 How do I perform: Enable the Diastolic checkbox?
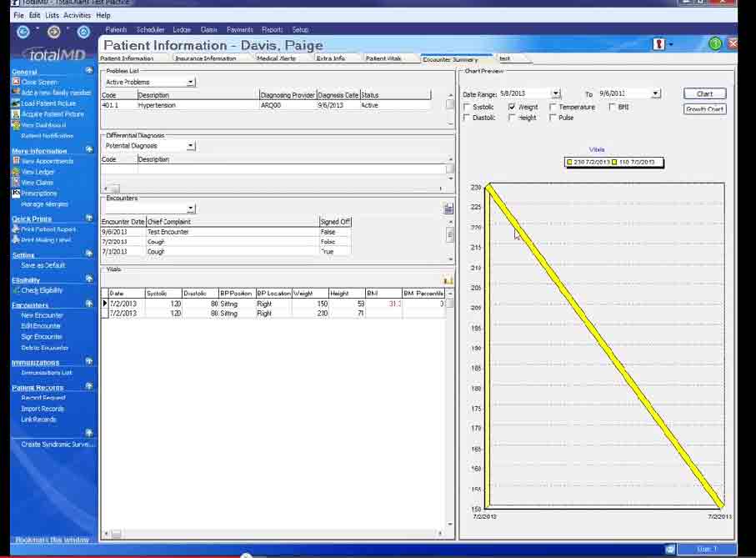pyautogui.click(x=466, y=118)
